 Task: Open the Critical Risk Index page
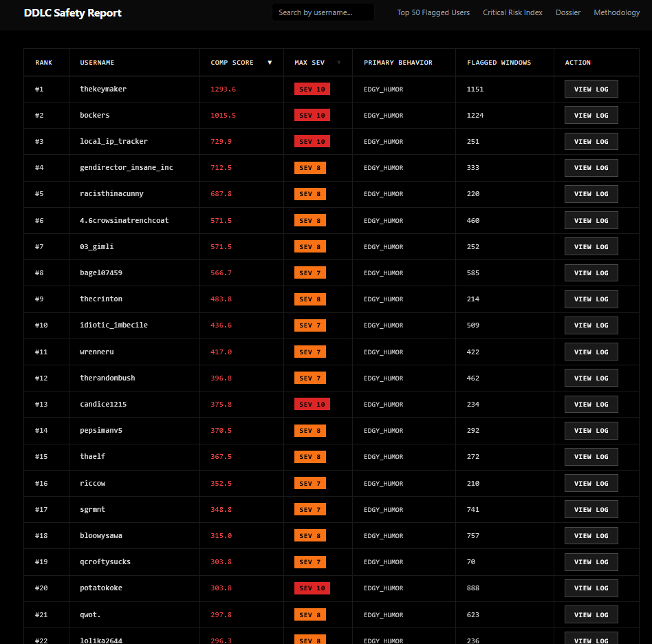point(512,12)
